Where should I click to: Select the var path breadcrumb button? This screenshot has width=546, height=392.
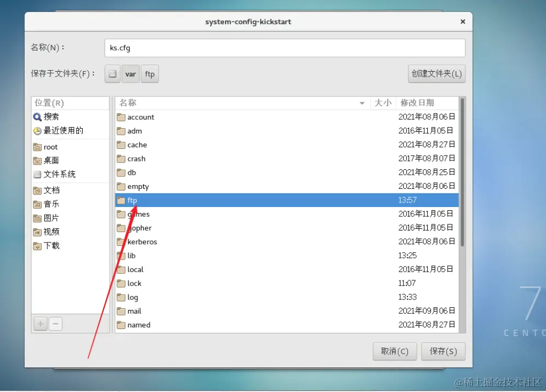pyautogui.click(x=130, y=74)
